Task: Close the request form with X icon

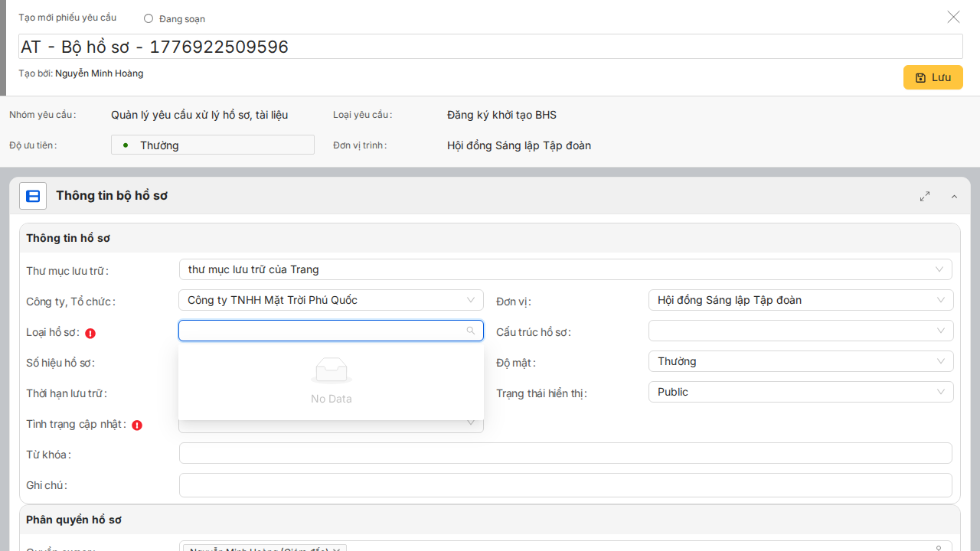Action: click(x=953, y=17)
